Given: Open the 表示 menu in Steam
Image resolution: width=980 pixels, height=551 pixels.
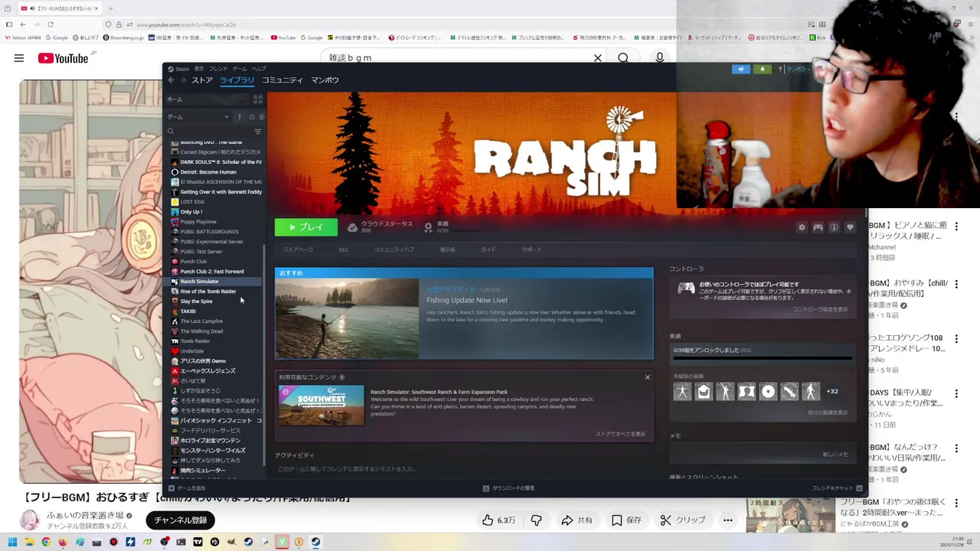Looking at the screenshot, I should [199, 69].
